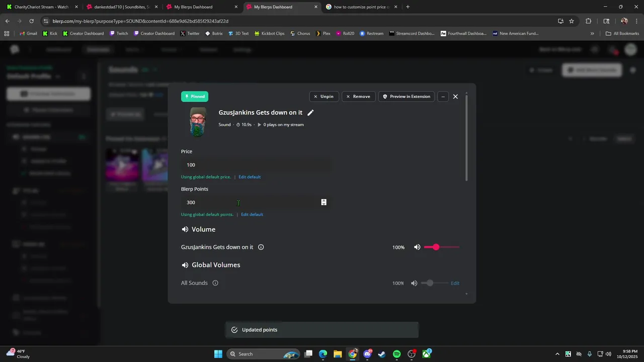Edit the All Sounds global volume
This screenshot has width=644, height=362.
click(455, 283)
